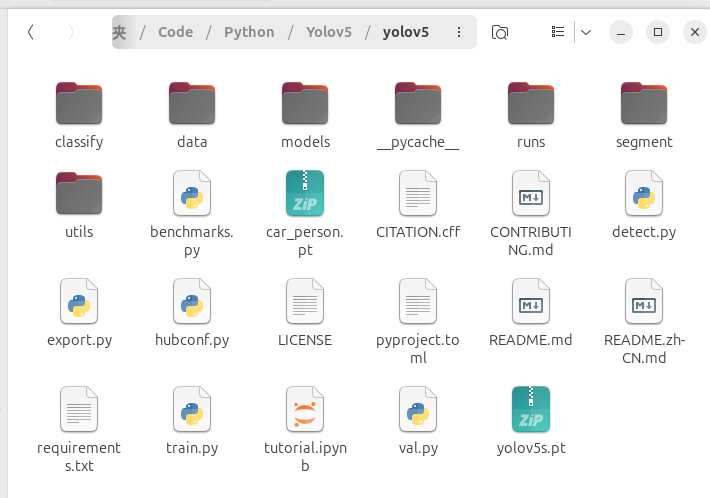Select the CONTRIBUTING.md markdown file icon

pyautogui.click(x=531, y=193)
